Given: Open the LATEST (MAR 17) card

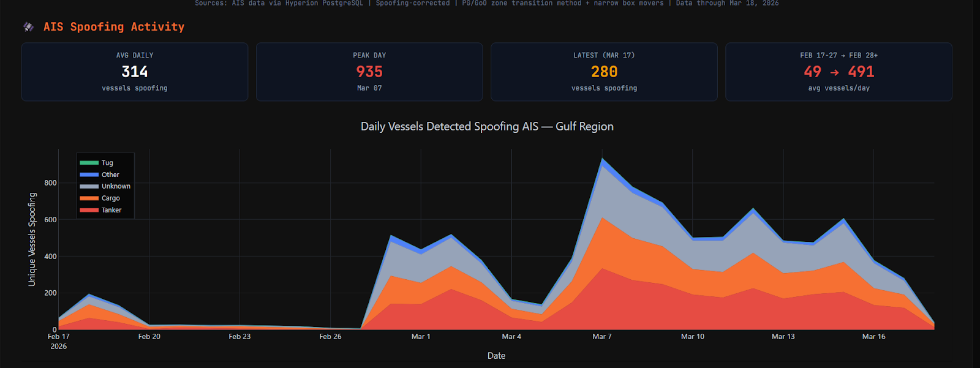Looking at the screenshot, I should click(604, 72).
